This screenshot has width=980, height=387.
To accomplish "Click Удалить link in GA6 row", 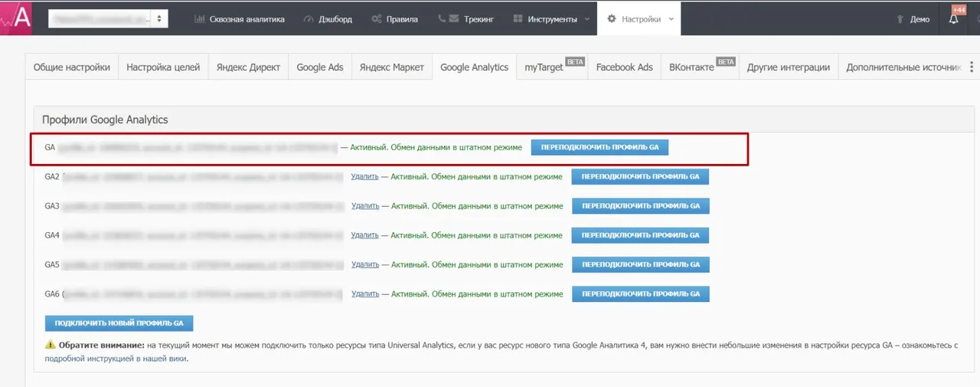I will 365,294.
